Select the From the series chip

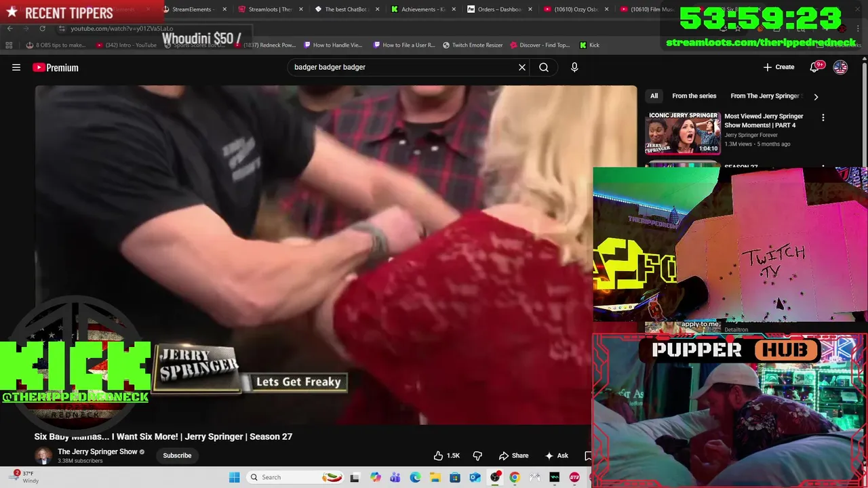pos(694,96)
